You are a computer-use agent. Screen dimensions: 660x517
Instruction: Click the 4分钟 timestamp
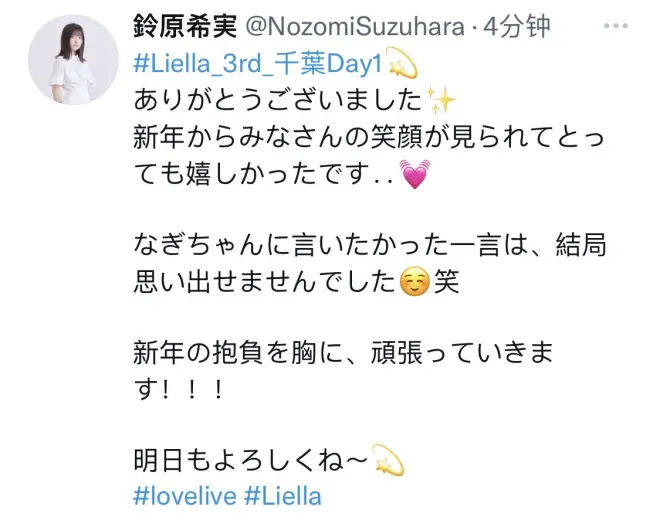pyautogui.click(x=516, y=27)
